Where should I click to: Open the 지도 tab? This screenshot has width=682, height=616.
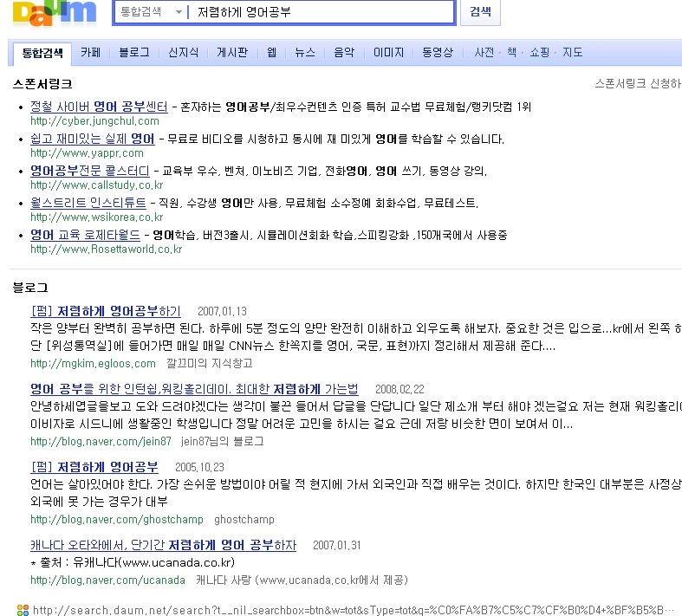click(573, 53)
